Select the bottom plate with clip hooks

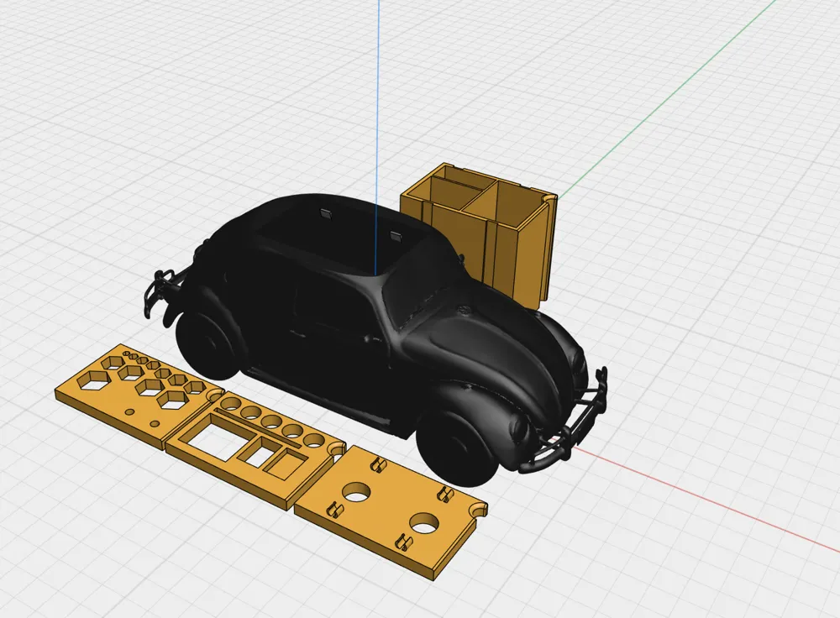click(x=395, y=504)
